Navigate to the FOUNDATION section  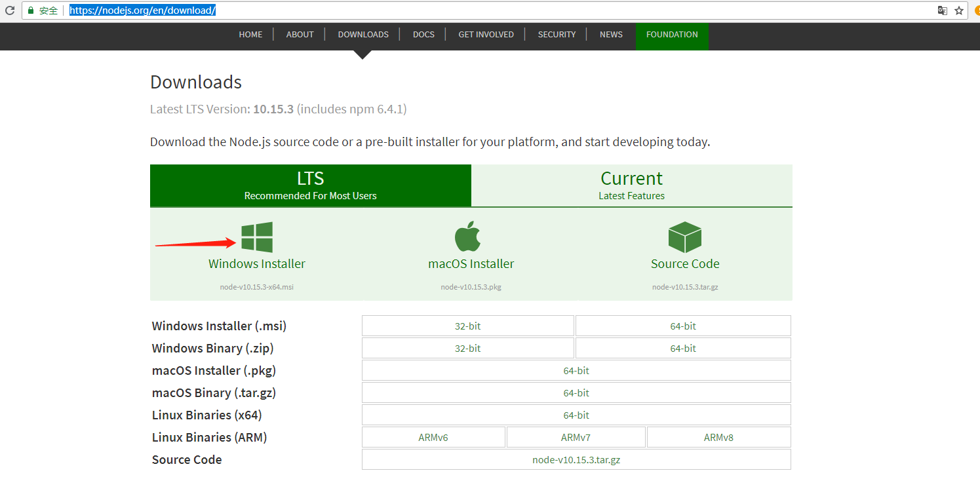point(671,34)
